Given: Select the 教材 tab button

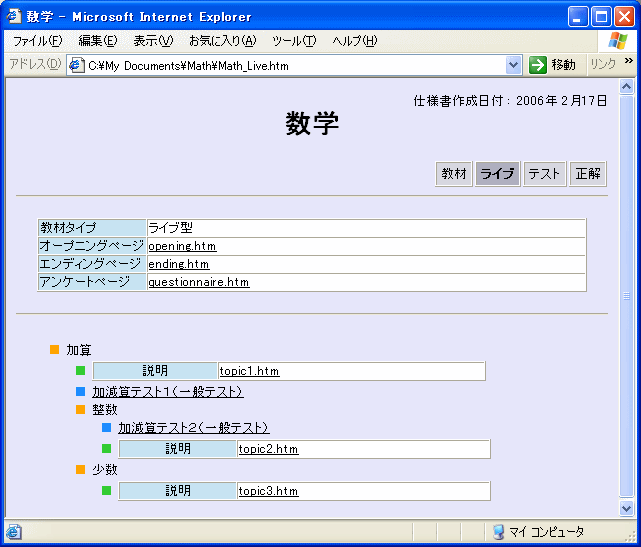Looking at the screenshot, I should coord(454,174).
